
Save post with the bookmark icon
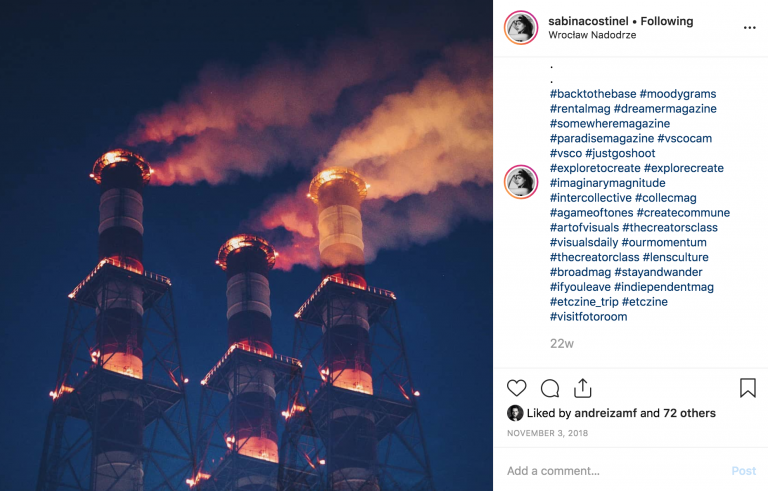click(x=747, y=388)
